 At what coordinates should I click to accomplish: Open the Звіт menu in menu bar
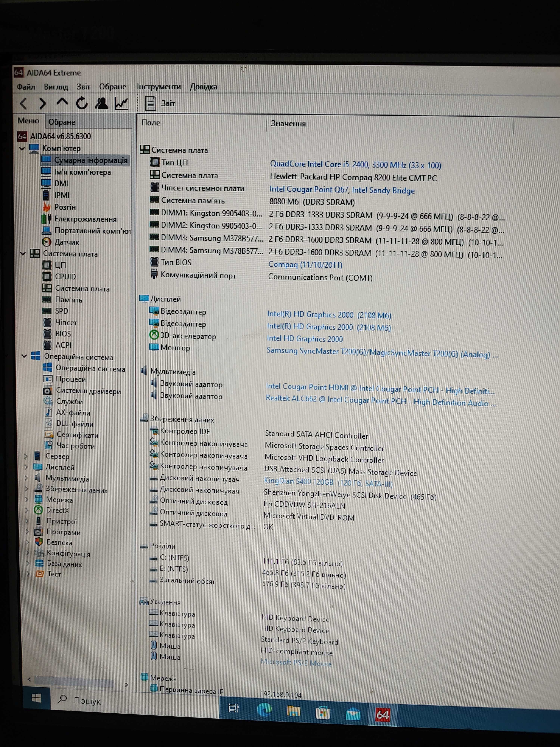point(83,87)
